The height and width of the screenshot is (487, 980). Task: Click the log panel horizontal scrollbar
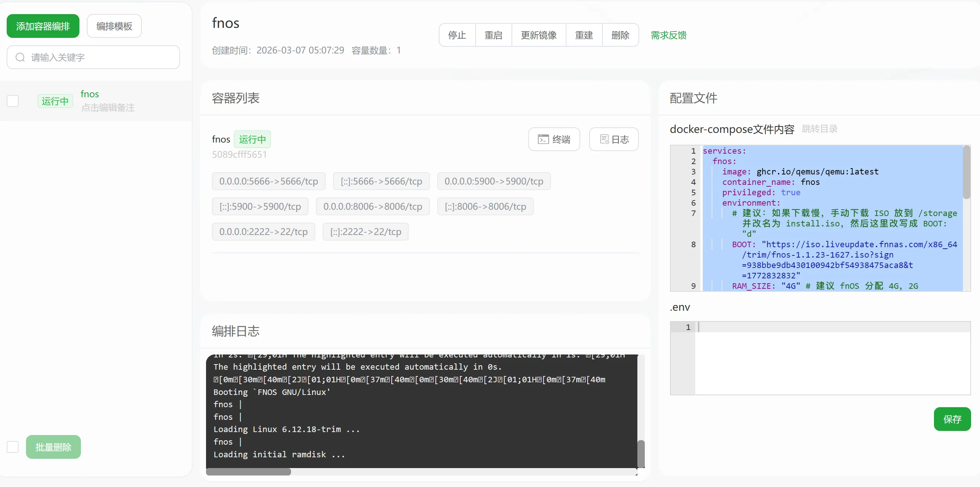pos(248,472)
